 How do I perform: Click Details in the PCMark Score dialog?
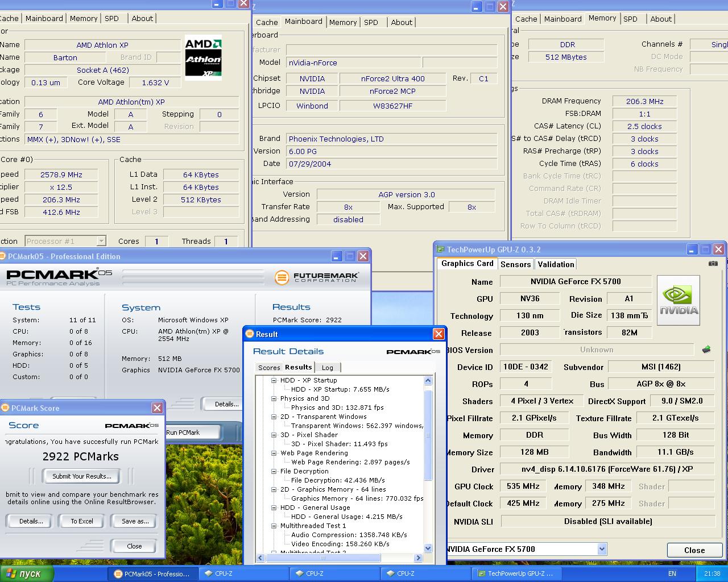click(31, 521)
